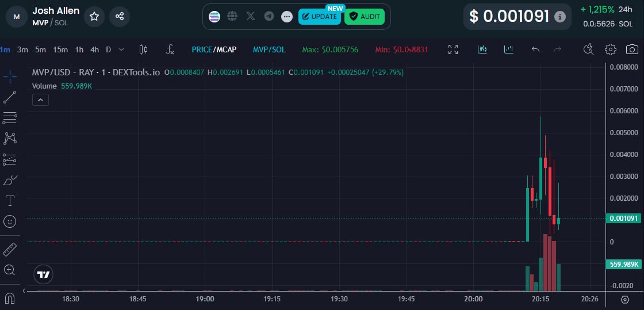
Task: Click the TradingView logo badge
Action: click(44, 274)
